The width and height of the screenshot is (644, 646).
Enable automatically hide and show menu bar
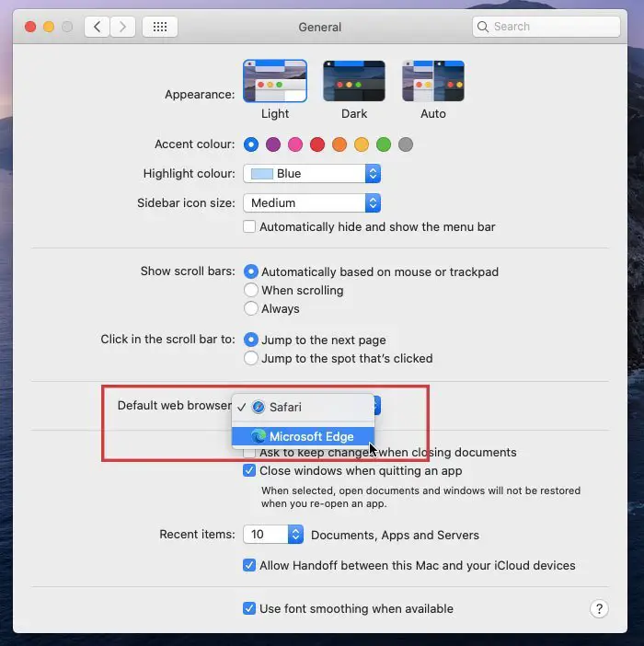249,226
